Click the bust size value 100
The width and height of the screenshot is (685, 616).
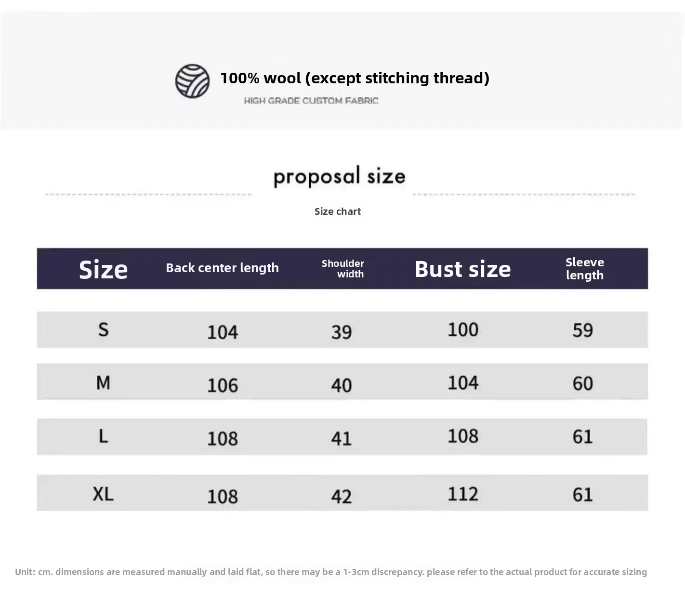coord(463,330)
